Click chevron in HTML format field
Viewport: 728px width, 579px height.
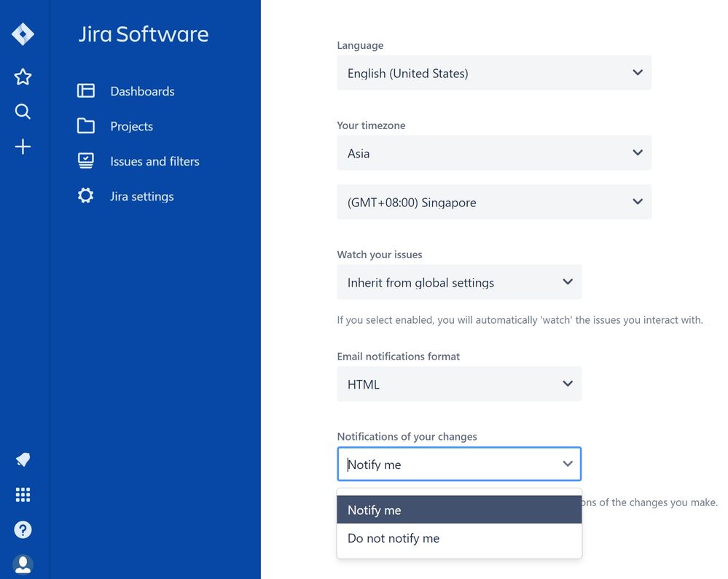click(568, 384)
